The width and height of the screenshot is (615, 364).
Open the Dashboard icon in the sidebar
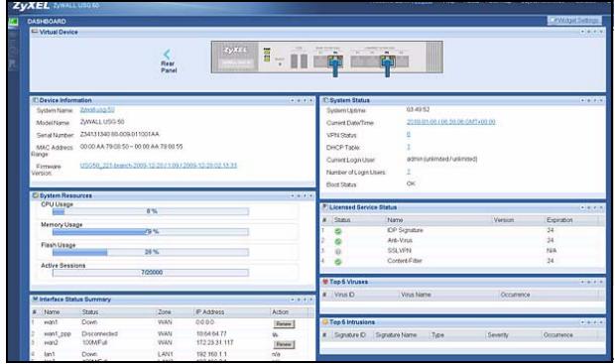coord(13,22)
